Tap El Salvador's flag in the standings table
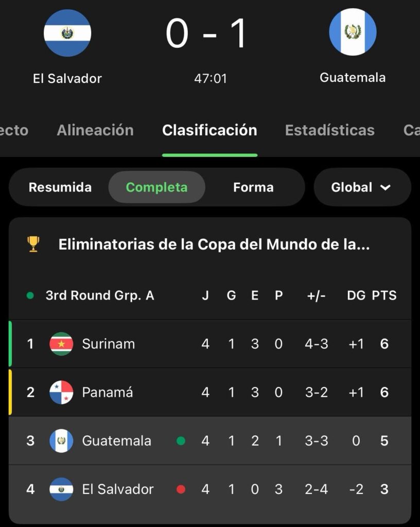420x527 pixels. coord(61,489)
